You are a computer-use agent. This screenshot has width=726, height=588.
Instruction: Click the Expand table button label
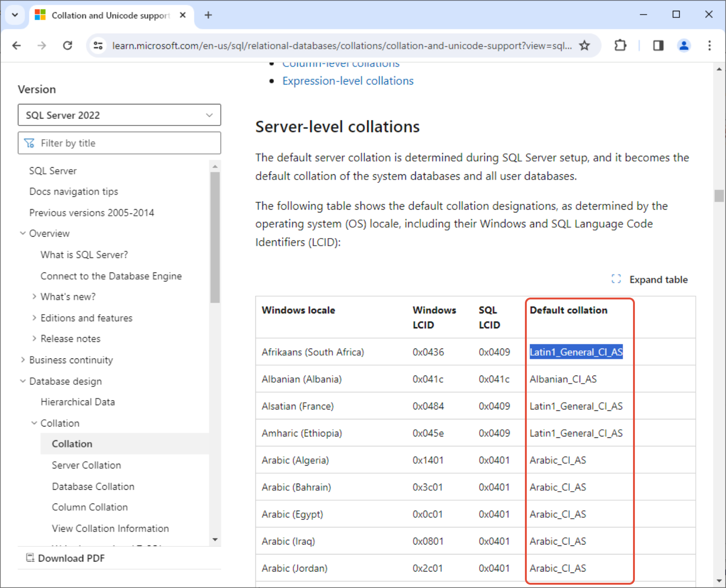point(658,280)
